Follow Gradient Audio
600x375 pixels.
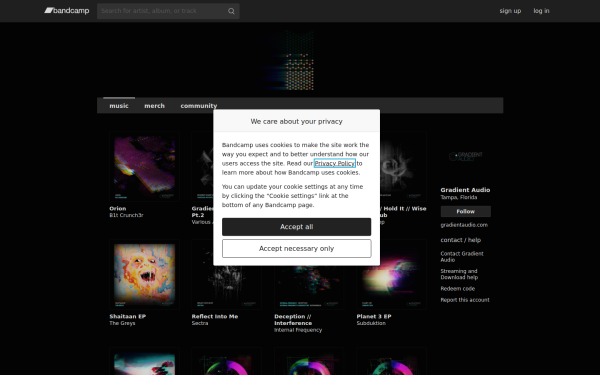pyautogui.click(x=466, y=211)
